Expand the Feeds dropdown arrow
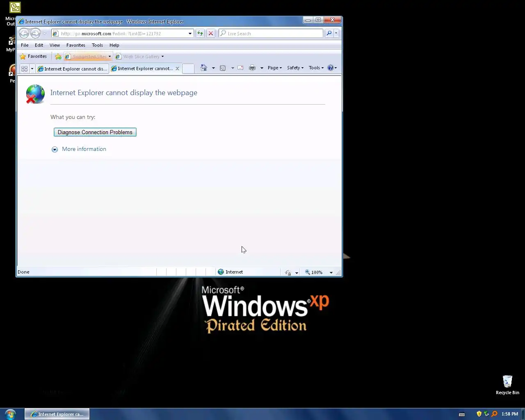525x420 pixels. pyautogui.click(x=233, y=68)
